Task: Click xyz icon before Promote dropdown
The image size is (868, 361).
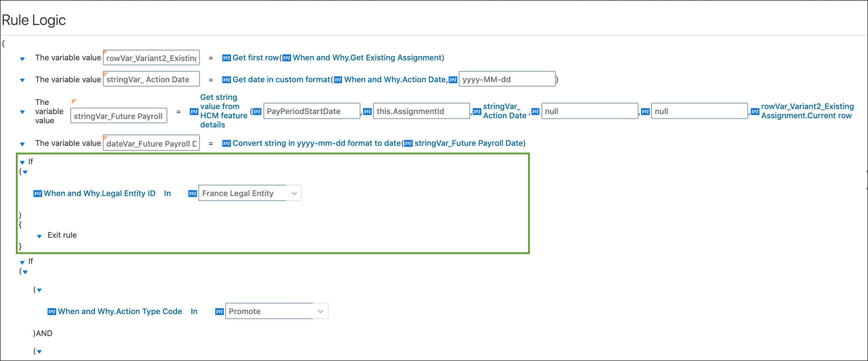Action: point(219,312)
